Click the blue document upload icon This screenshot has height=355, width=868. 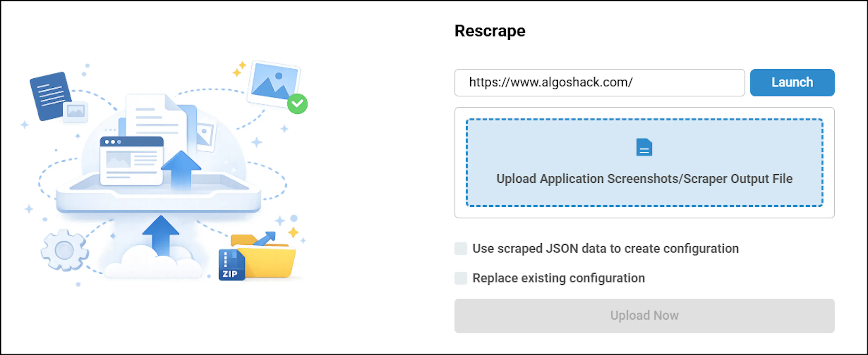click(x=644, y=147)
